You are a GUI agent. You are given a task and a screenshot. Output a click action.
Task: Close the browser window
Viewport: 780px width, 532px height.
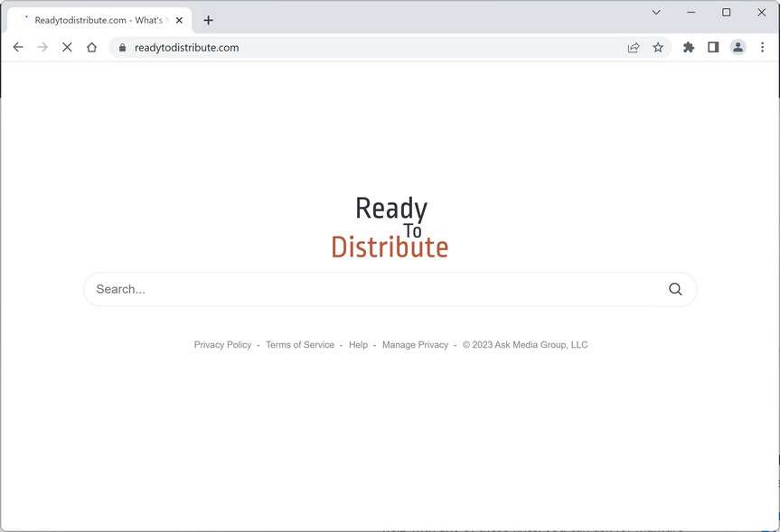coord(762,13)
